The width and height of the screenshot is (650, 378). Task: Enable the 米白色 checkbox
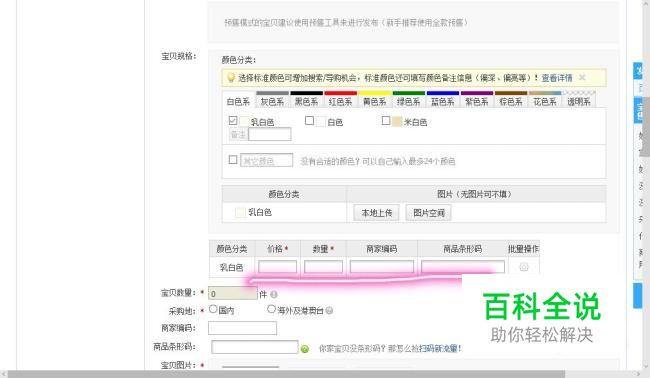pos(386,121)
